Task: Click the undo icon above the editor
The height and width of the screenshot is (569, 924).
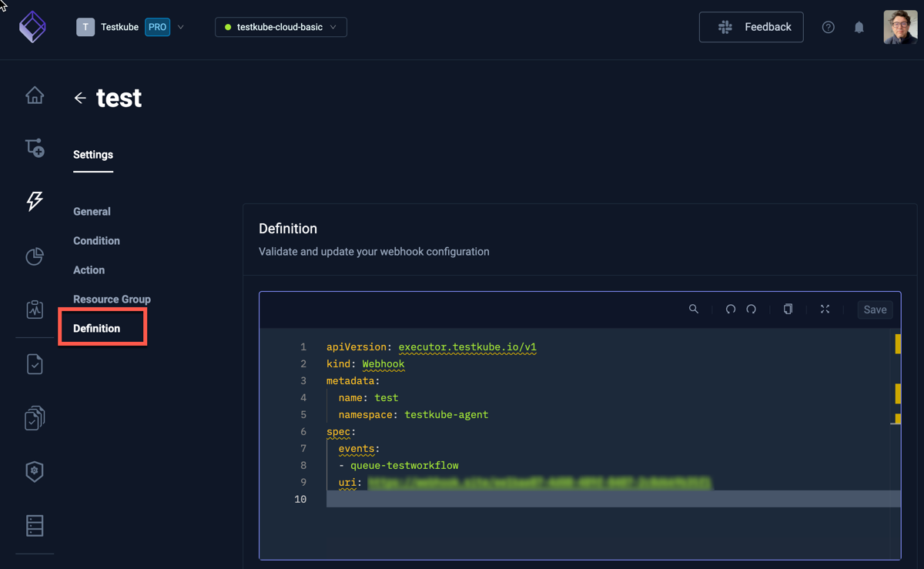Action: (730, 309)
